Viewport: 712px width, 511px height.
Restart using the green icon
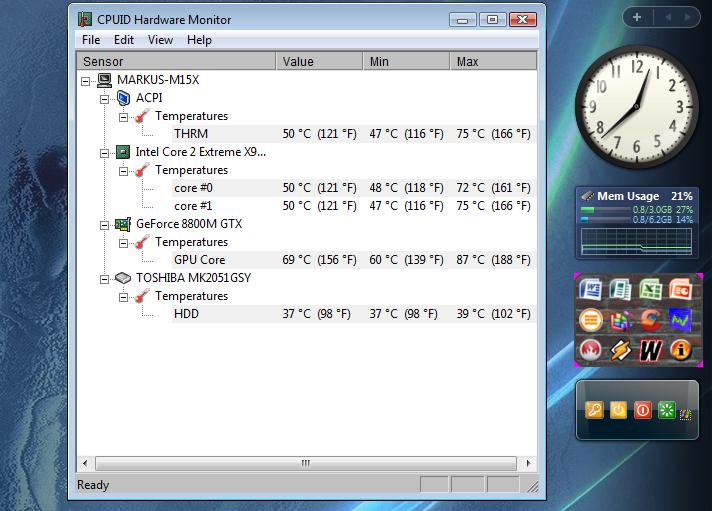coord(667,410)
